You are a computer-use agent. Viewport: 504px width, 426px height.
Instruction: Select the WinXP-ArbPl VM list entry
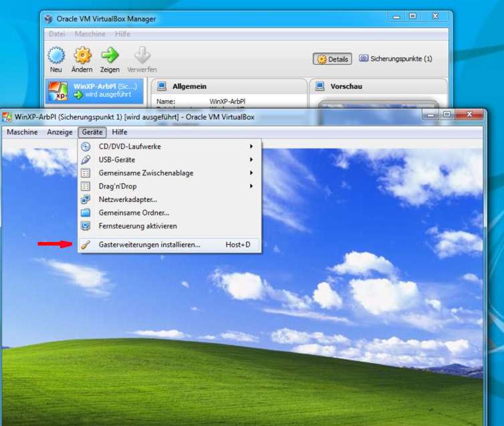[x=94, y=92]
